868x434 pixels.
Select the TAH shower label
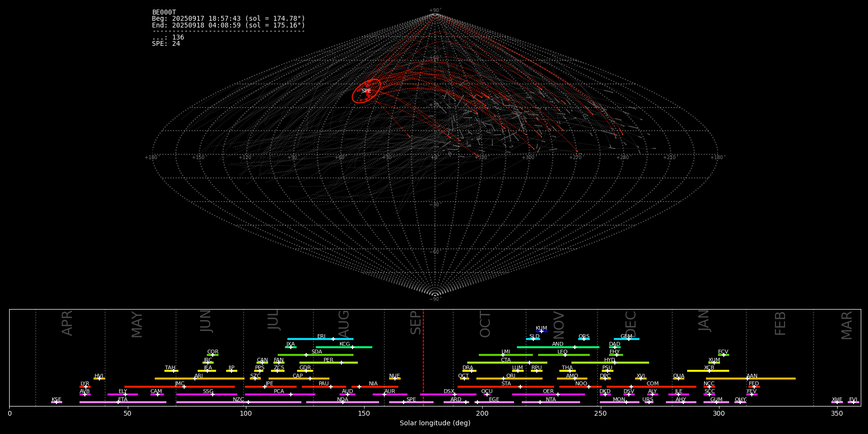pos(170,368)
